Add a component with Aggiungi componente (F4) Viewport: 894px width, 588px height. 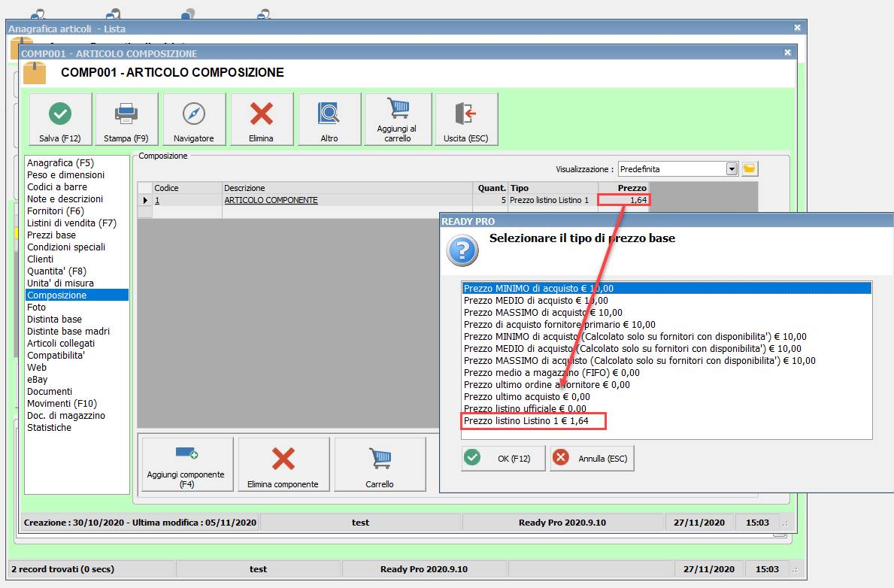(187, 464)
